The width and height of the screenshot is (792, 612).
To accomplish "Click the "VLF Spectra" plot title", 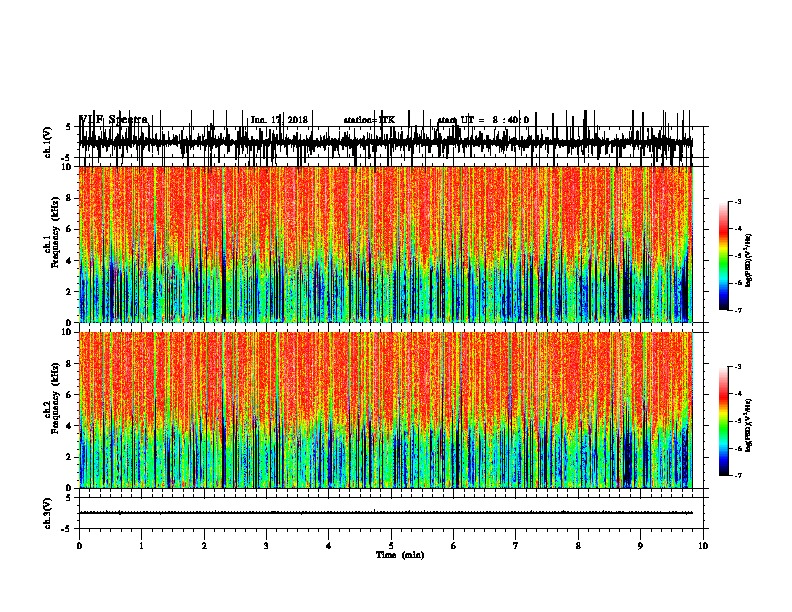I will click(x=113, y=119).
